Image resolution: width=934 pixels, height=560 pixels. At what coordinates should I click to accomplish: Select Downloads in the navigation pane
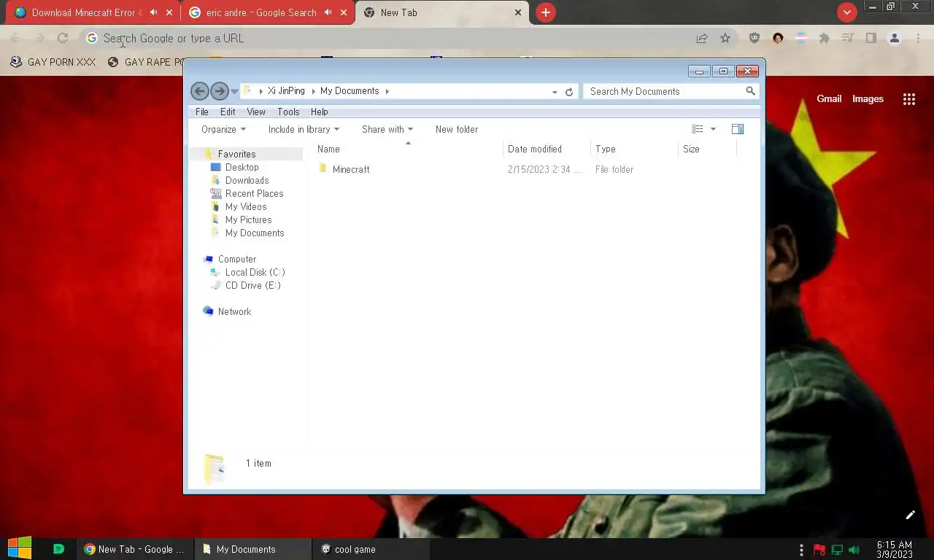[x=247, y=180]
